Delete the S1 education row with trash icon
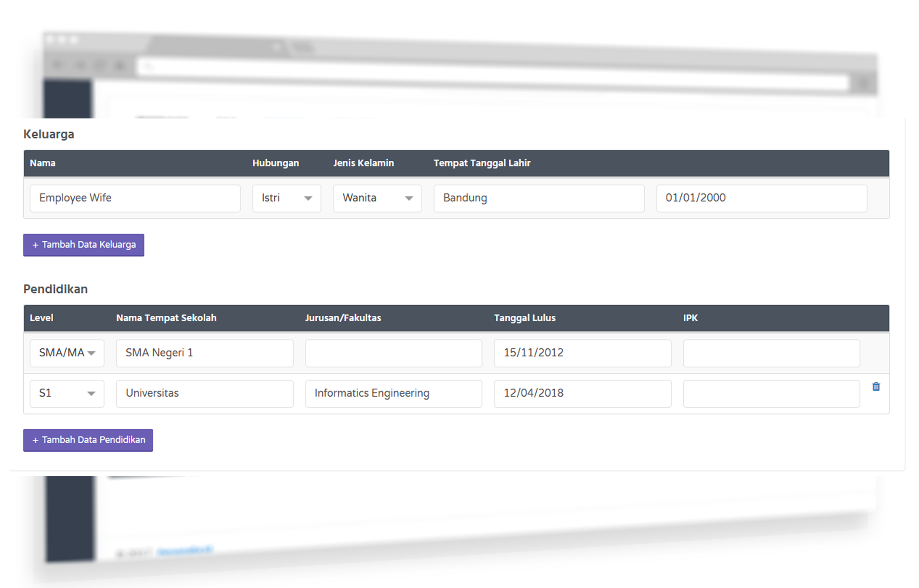 [x=876, y=387]
